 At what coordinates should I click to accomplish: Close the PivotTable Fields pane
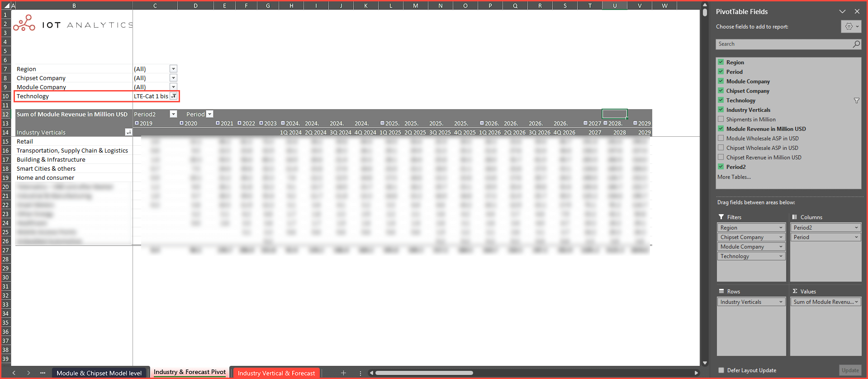[857, 11]
